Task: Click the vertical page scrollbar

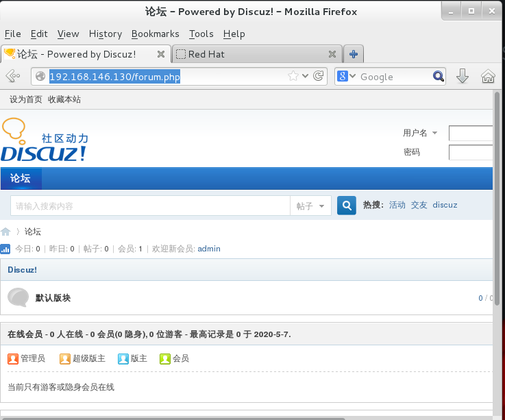Action: 497,199
